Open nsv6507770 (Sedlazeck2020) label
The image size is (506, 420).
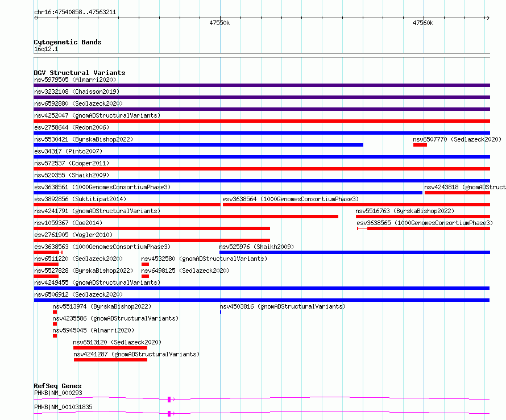[x=457, y=139]
